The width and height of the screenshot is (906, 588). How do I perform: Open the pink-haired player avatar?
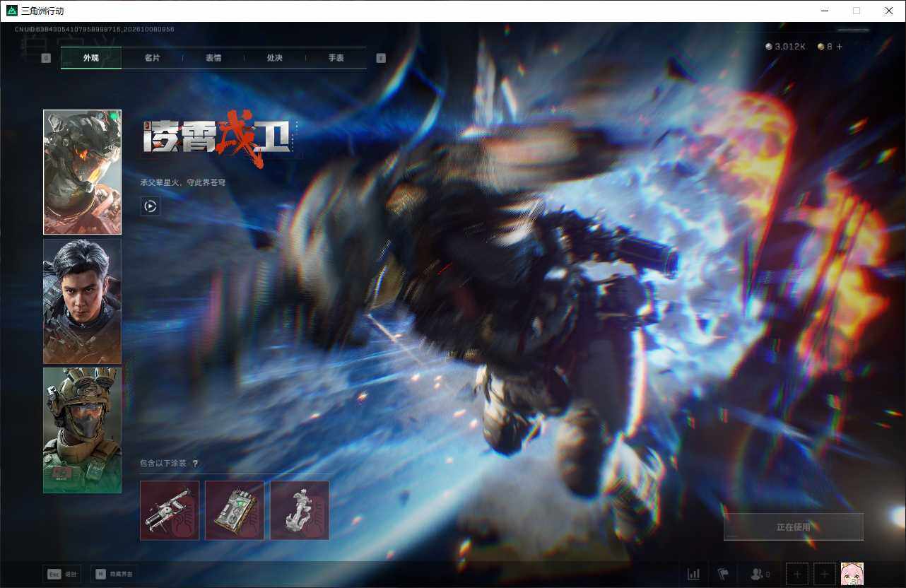click(x=852, y=574)
